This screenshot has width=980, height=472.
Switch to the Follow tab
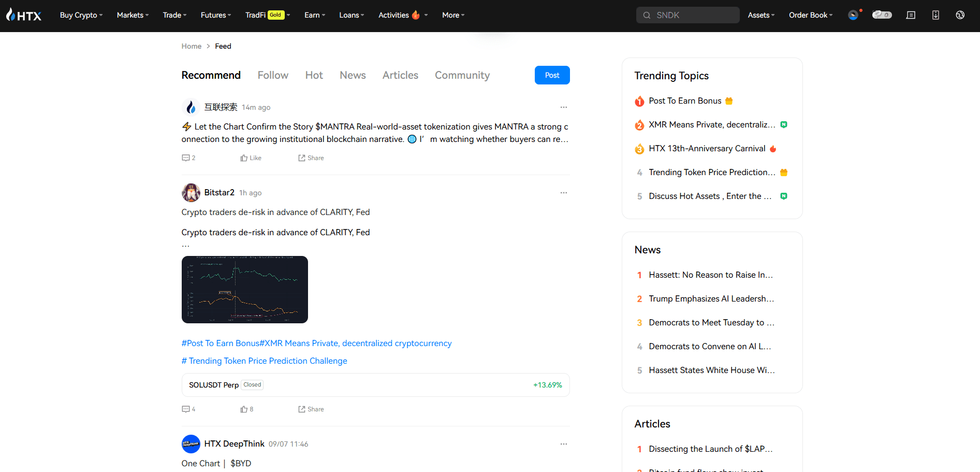tap(273, 75)
